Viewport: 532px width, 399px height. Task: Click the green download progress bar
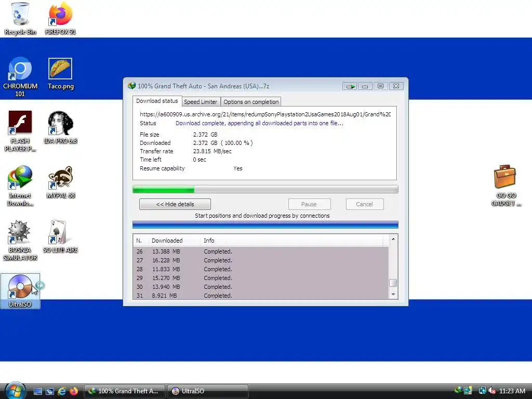265,189
